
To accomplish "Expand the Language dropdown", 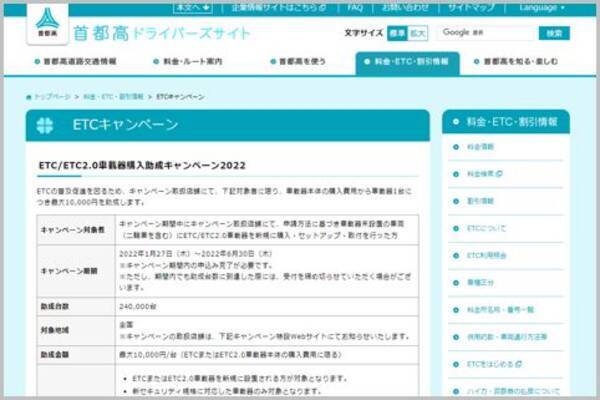I will click(541, 7).
